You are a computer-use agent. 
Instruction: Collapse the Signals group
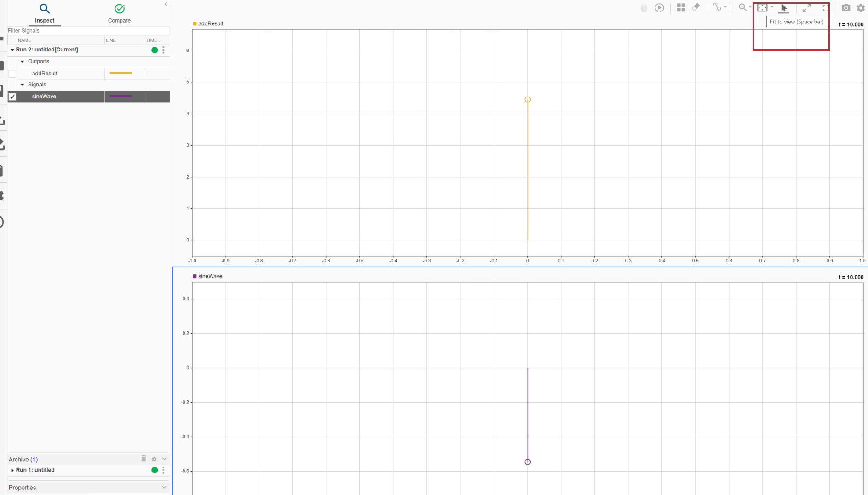[22, 85]
